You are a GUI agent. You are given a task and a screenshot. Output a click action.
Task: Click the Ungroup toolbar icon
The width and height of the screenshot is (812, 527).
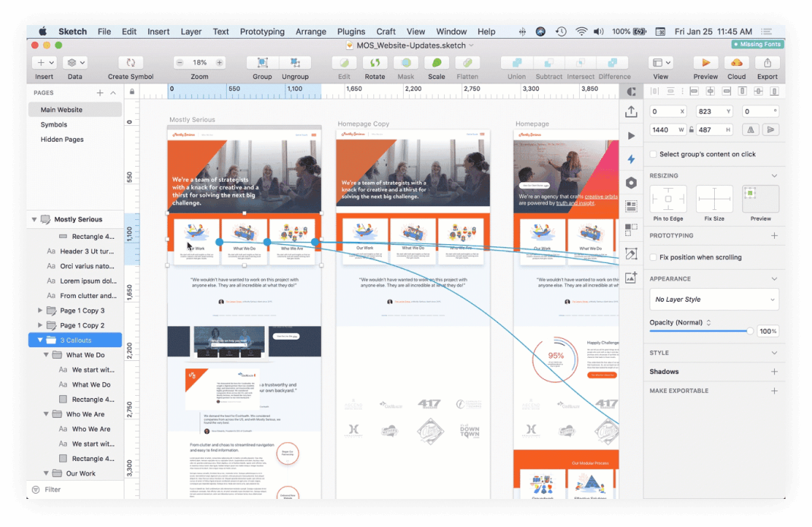point(295,63)
